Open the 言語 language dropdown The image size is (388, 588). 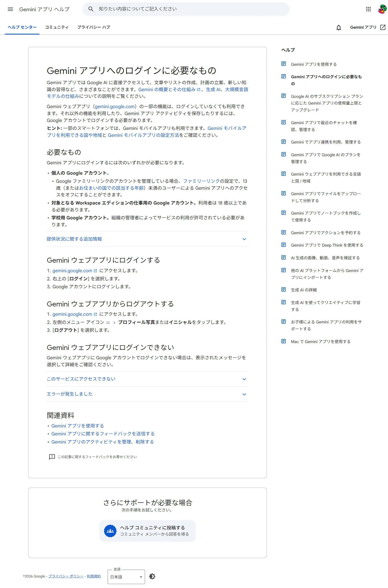[126, 577]
